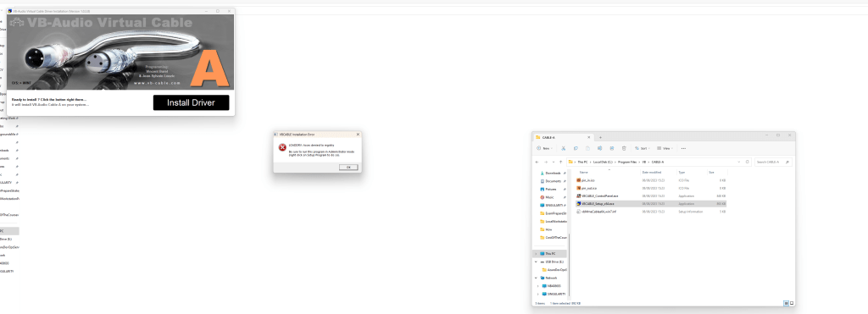Click the VB-Audio installer title bar icon

tap(10, 10)
